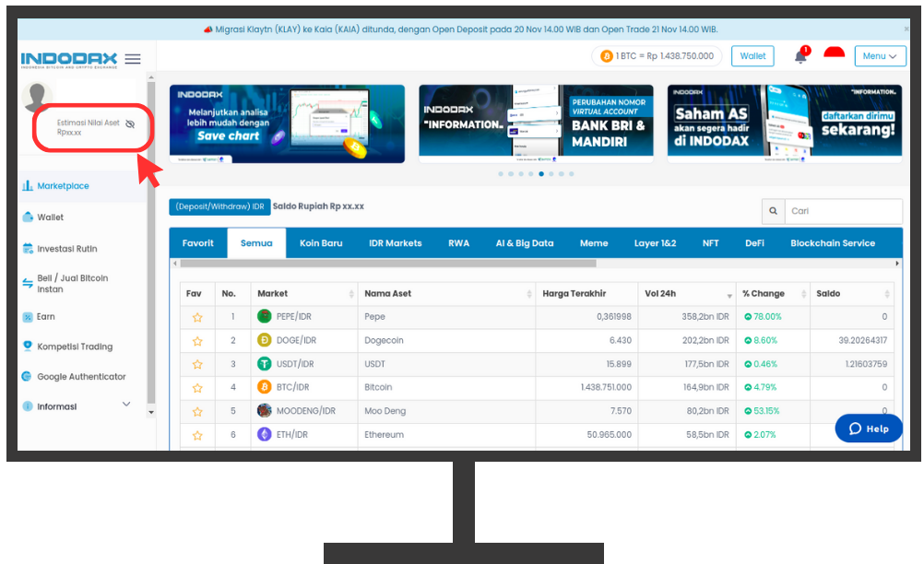The height and width of the screenshot is (564, 924).
Task: Click the Wallet button in header
Action: pyautogui.click(x=752, y=56)
